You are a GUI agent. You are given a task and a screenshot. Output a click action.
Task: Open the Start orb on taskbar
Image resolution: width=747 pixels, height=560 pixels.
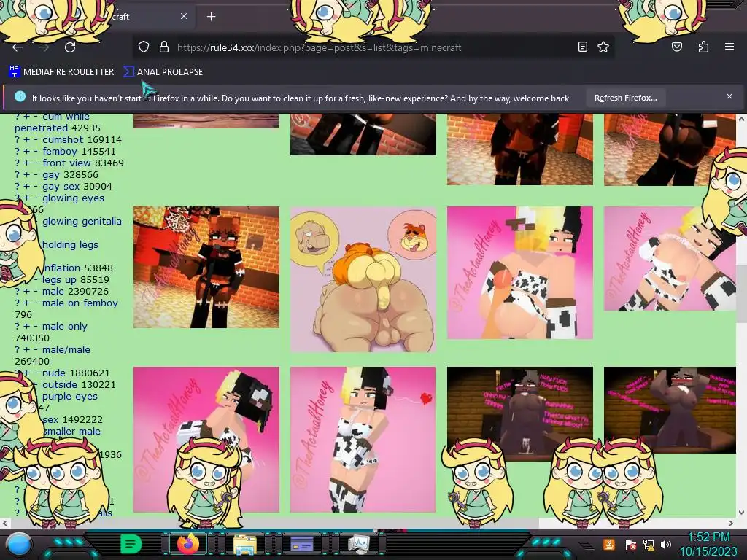pyautogui.click(x=19, y=544)
